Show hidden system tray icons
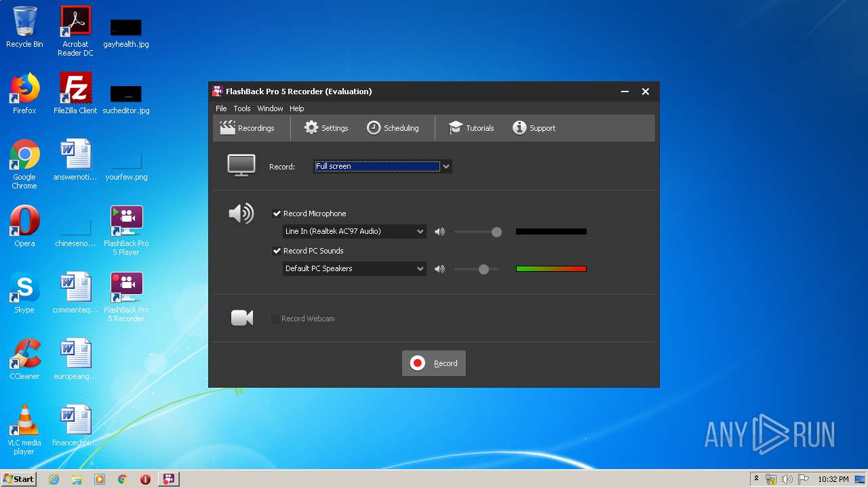The height and width of the screenshot is (488, 868). point(756,479)
